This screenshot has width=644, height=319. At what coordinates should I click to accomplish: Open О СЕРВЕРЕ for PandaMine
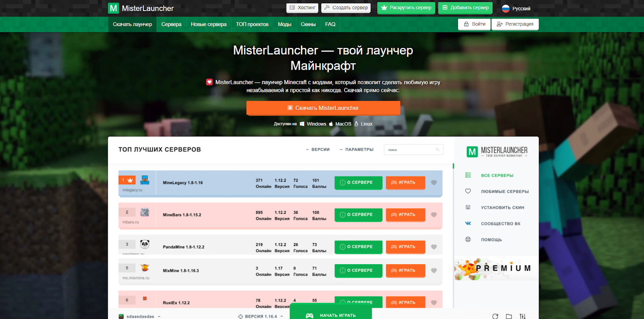(358, 247)
